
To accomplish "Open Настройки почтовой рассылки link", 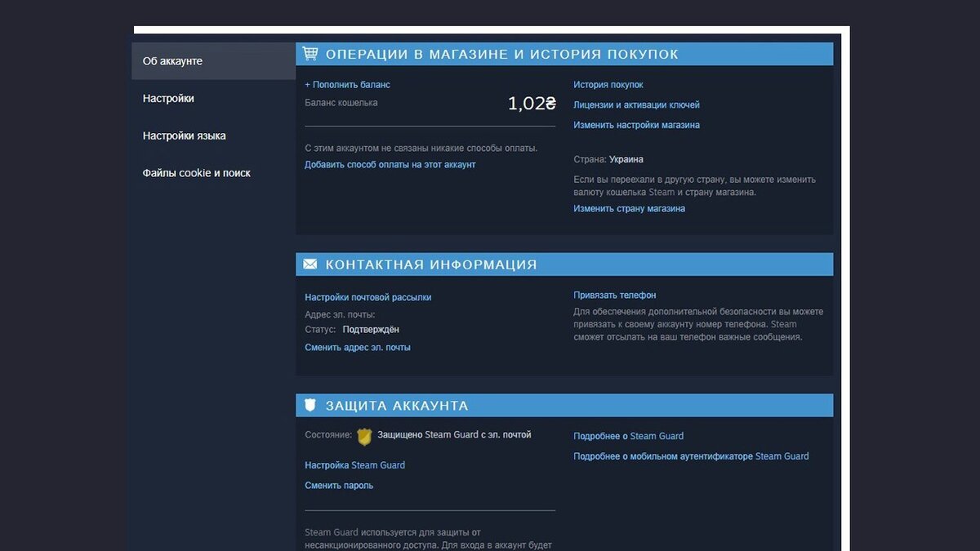I will click(367, 298).
